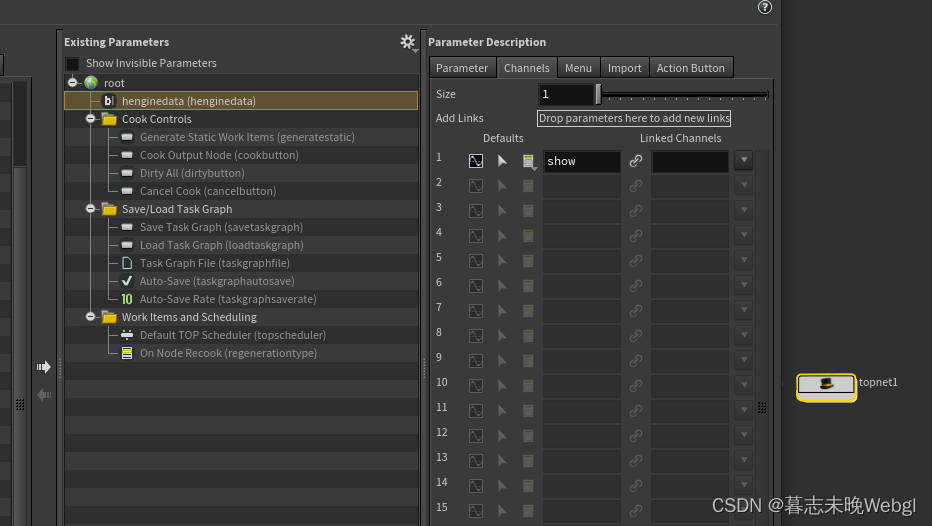Click the default value field containing show
Image resolution: width=932 pixels, height=526 pixels.
581,161
